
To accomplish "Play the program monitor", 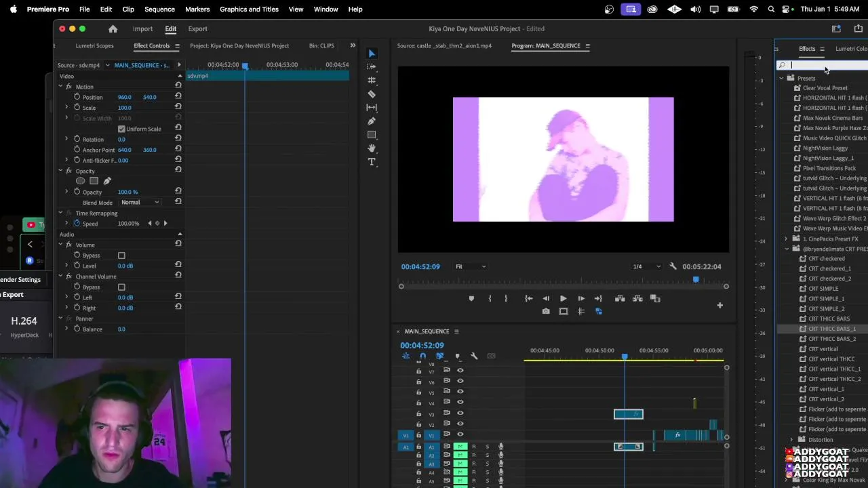I will (x=563, y=298).
